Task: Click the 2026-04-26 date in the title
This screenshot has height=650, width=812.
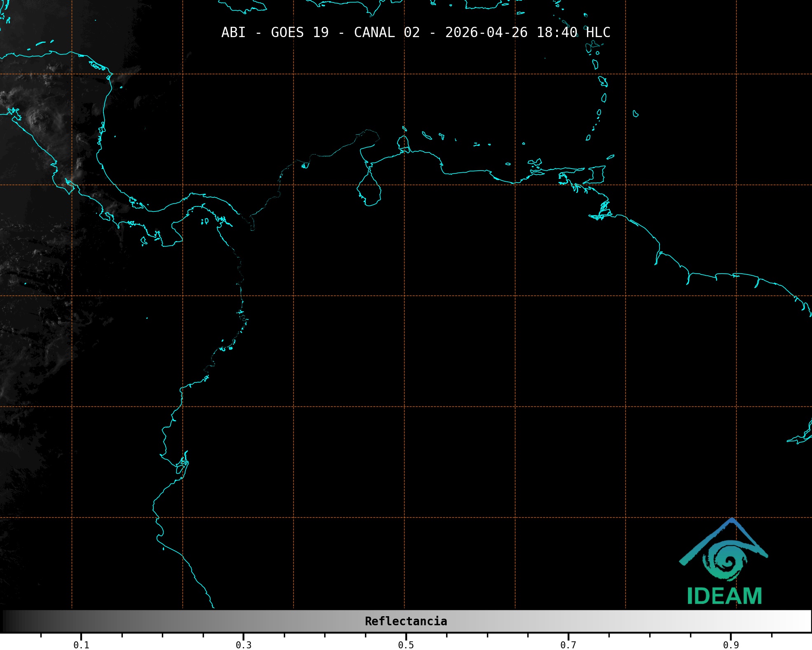Action: click(486, 33)
